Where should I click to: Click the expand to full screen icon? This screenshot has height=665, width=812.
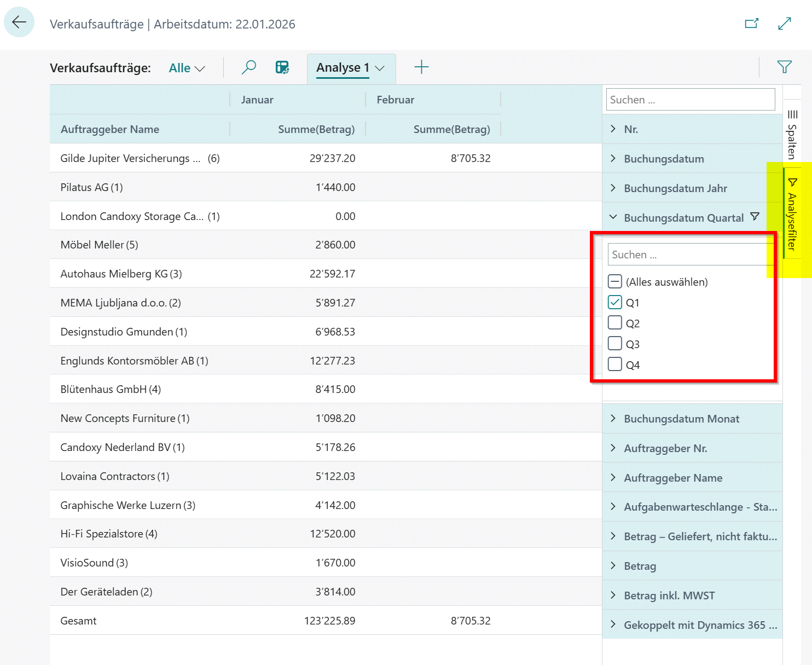tap(784, 24)
